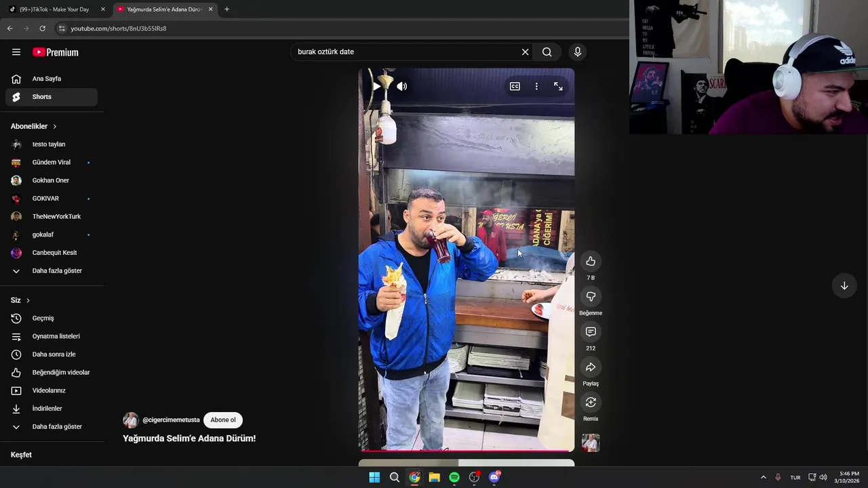Open a new browser tab
The width and height of the screenshot is (868, 488).
(x=226, y=9)
